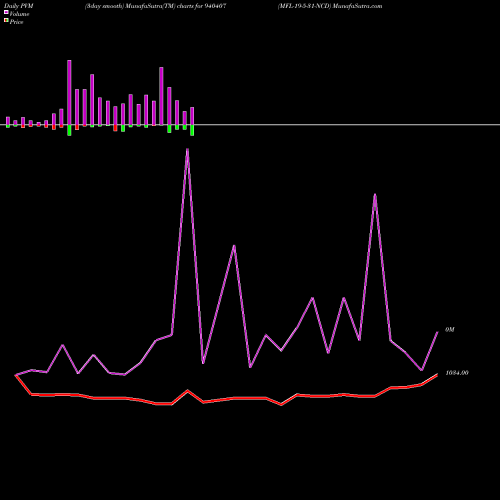This screenshot has height=500, width=500.
Task: Click the tallest magenta volume bar
Action: 69,93
